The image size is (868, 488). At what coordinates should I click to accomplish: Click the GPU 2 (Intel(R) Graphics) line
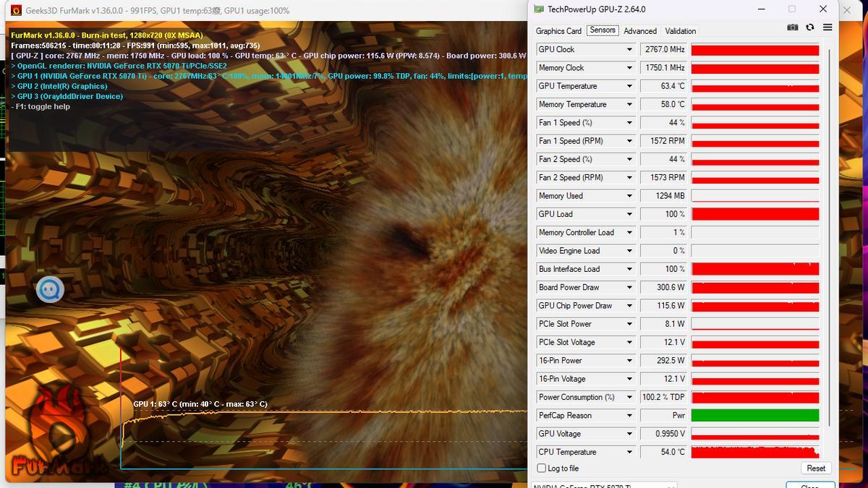click(59, 86)
